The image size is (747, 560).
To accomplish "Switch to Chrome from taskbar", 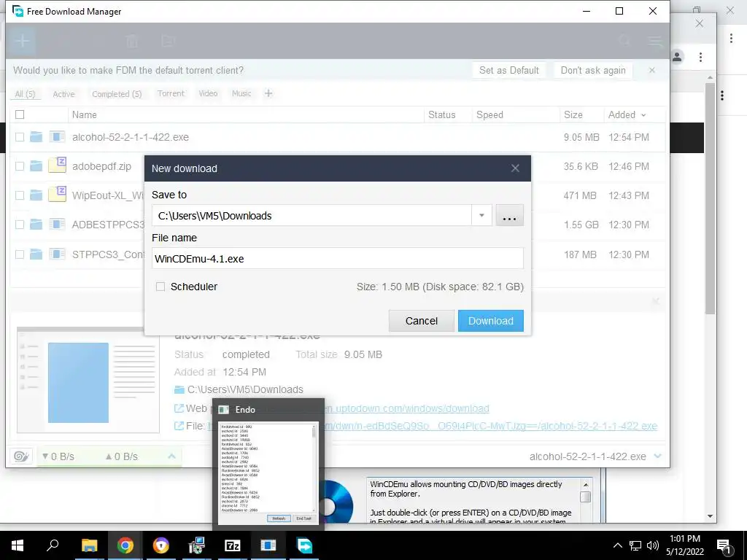I will [125, 545].
